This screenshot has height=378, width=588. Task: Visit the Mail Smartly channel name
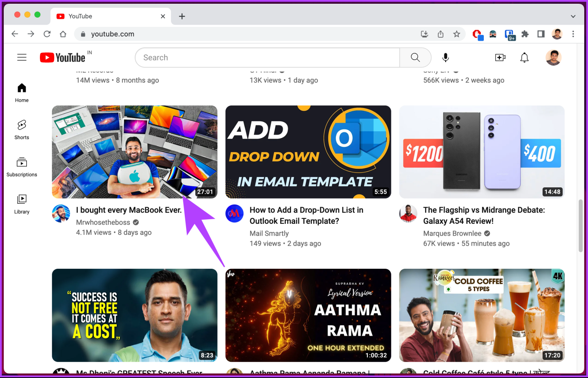(269, 234)
